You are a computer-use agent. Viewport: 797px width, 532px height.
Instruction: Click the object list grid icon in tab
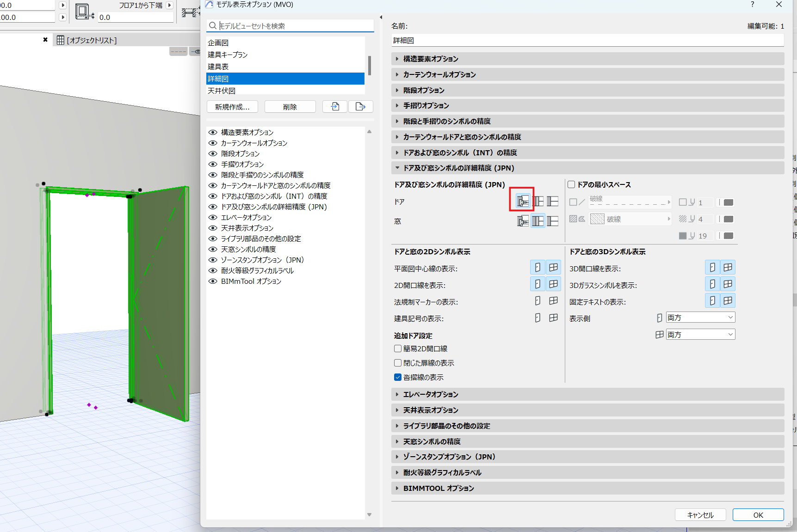61,40
